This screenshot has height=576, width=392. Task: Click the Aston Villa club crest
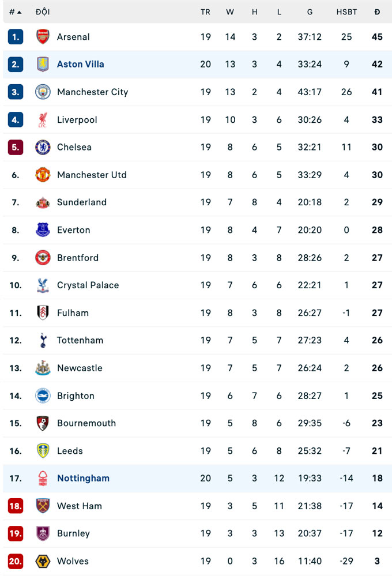click(x=43, y=65)
